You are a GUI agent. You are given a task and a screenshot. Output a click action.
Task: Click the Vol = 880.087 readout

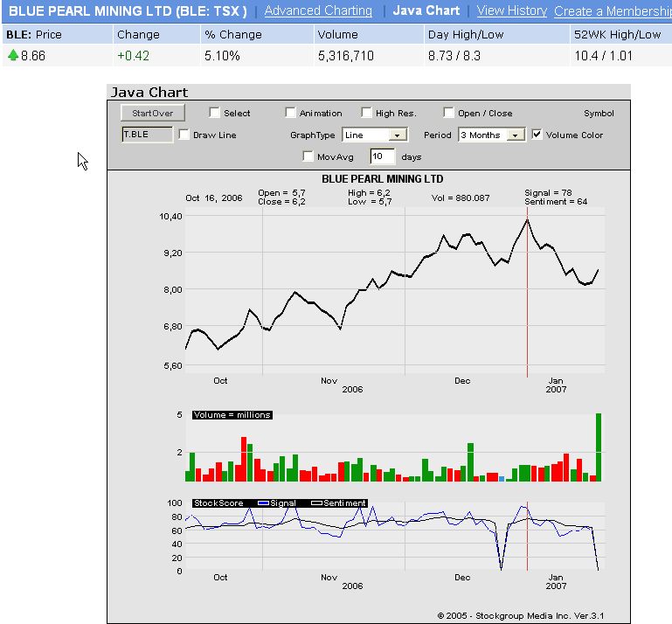[x=461, y=198]
